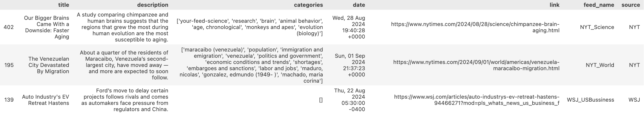Select the categories column header
Viewport: 644px width, 116px height.
[x=308, y=5]
